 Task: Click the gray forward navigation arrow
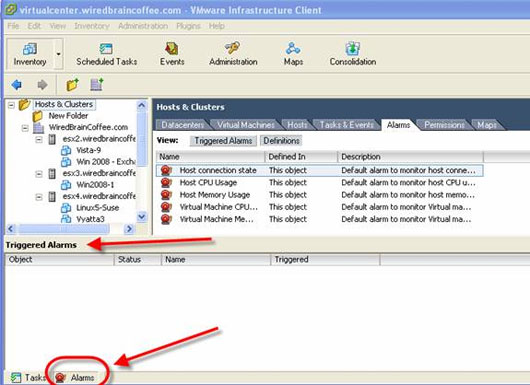click(42, 85)
